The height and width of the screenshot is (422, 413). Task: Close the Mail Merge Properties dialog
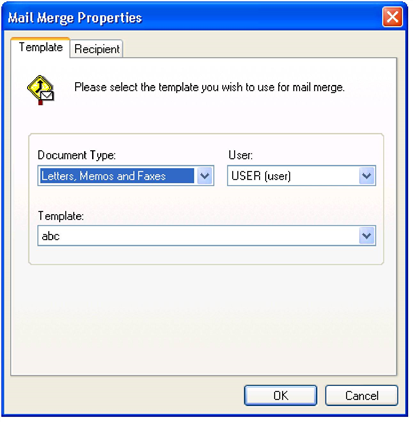(392, 17)
